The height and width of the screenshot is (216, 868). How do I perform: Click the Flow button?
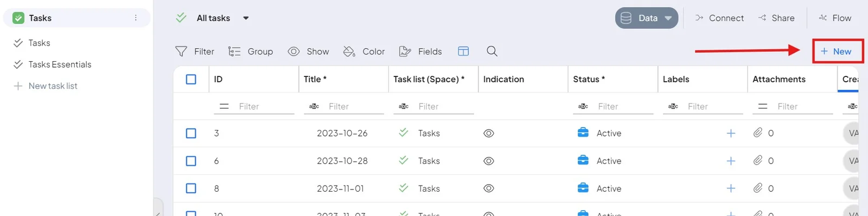tap(835, 18)
